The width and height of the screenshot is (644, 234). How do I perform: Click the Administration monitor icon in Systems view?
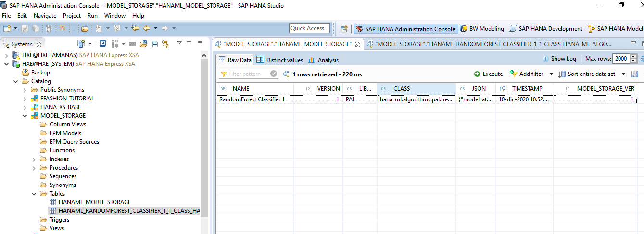pos(102,44)
